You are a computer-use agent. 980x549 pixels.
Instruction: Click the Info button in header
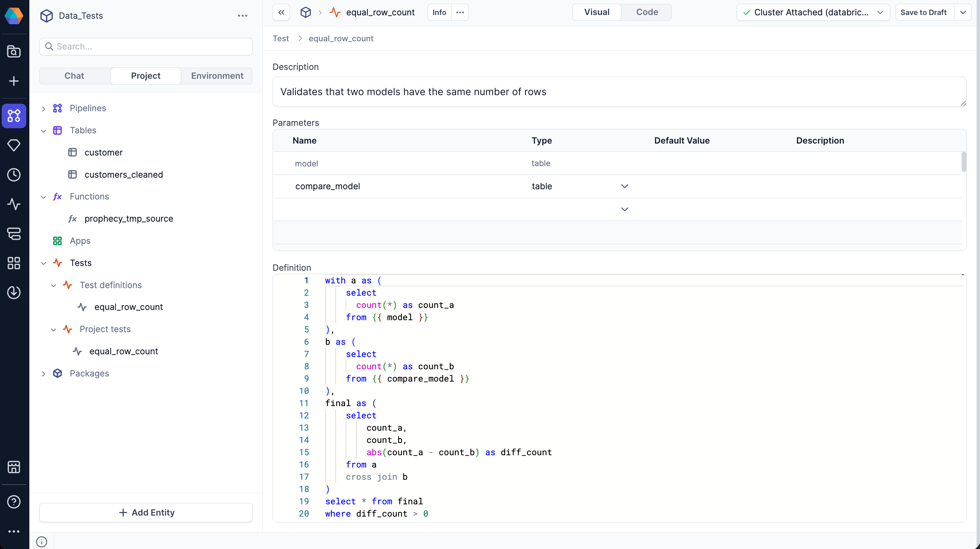pos(439,13)
